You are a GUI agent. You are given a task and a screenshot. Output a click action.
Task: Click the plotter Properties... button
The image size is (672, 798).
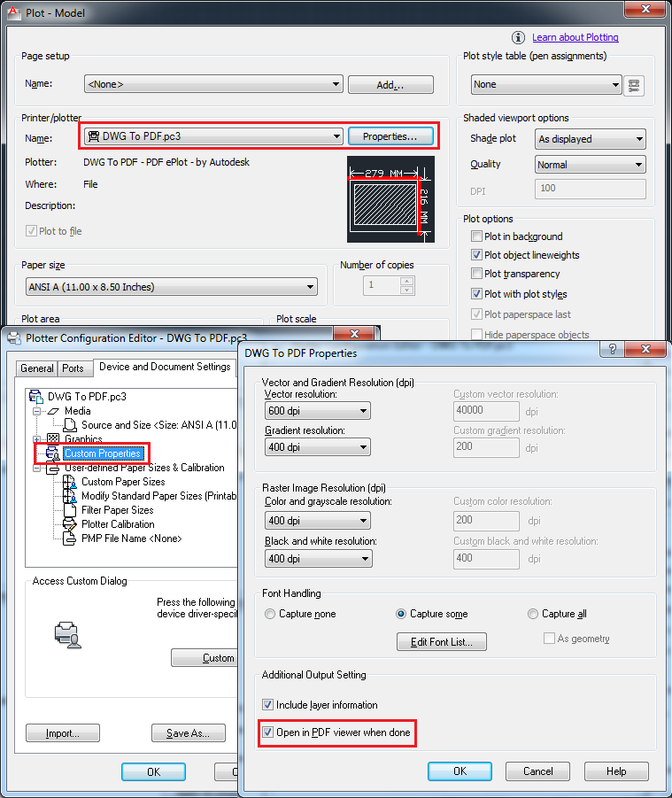(x=390, y=136)
